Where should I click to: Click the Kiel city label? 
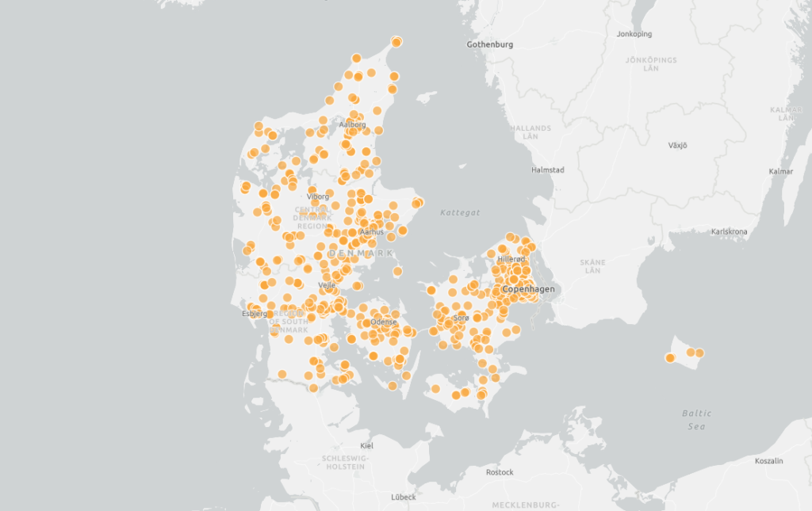[x=366, y=446]
